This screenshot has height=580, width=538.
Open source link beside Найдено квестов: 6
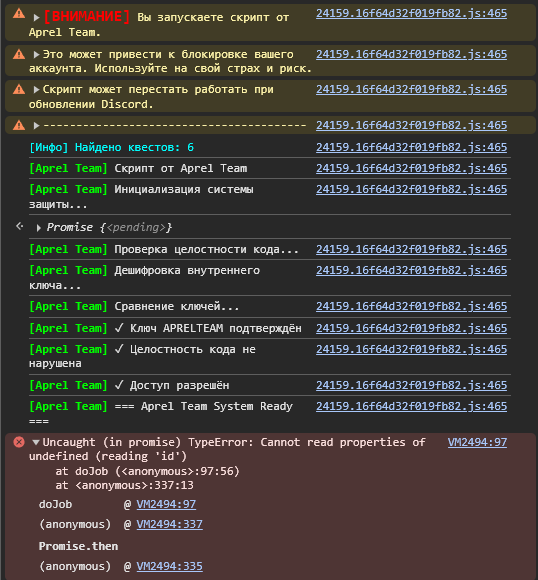(411, 147)
